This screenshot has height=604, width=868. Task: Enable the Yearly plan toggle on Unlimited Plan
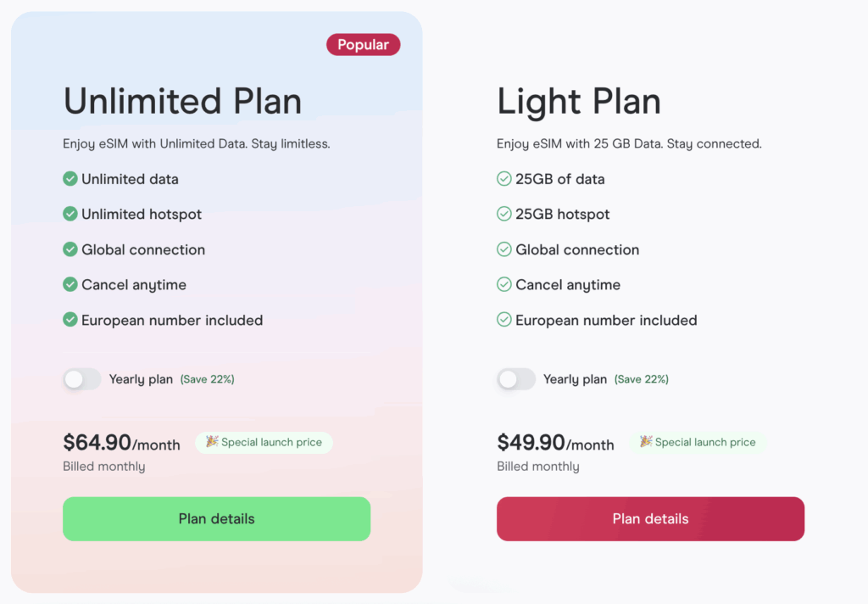pos(82,379)
